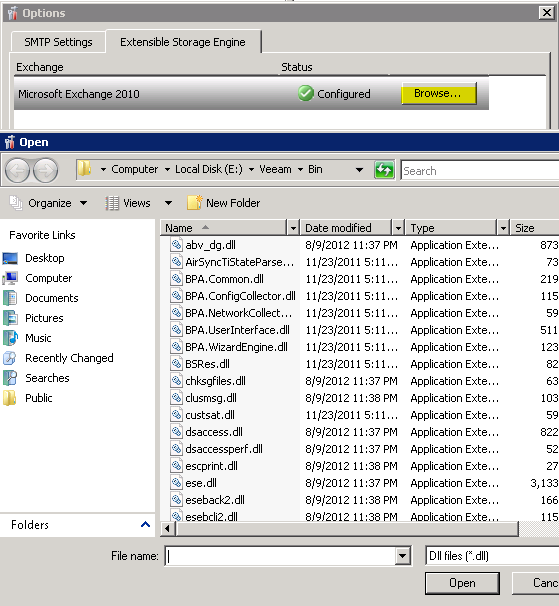Click into the Search field
The image size is (559, 606).
coord(480,170)
